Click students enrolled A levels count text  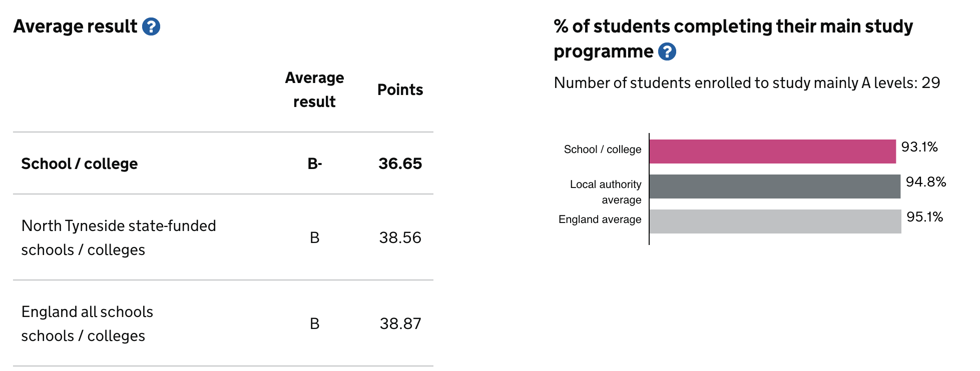[x=747, y=83]
